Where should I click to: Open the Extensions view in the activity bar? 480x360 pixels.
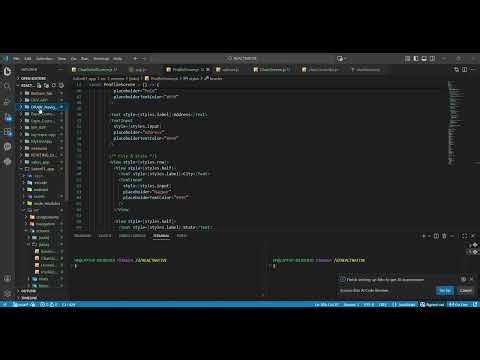coord(8,132)
